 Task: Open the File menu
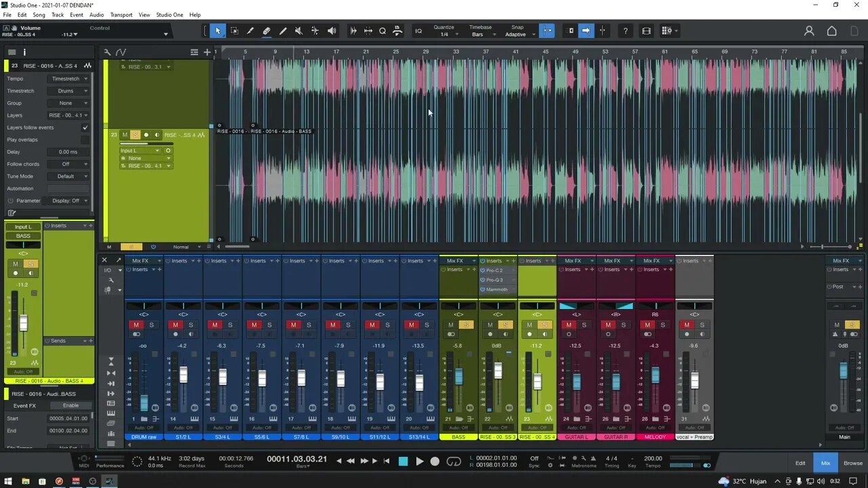click(7, 15)
